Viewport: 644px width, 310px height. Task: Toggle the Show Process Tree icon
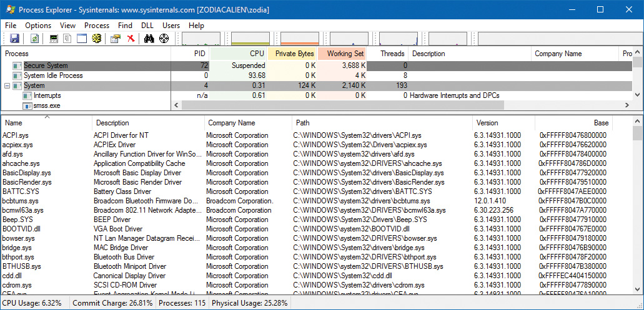click(67, 39)
